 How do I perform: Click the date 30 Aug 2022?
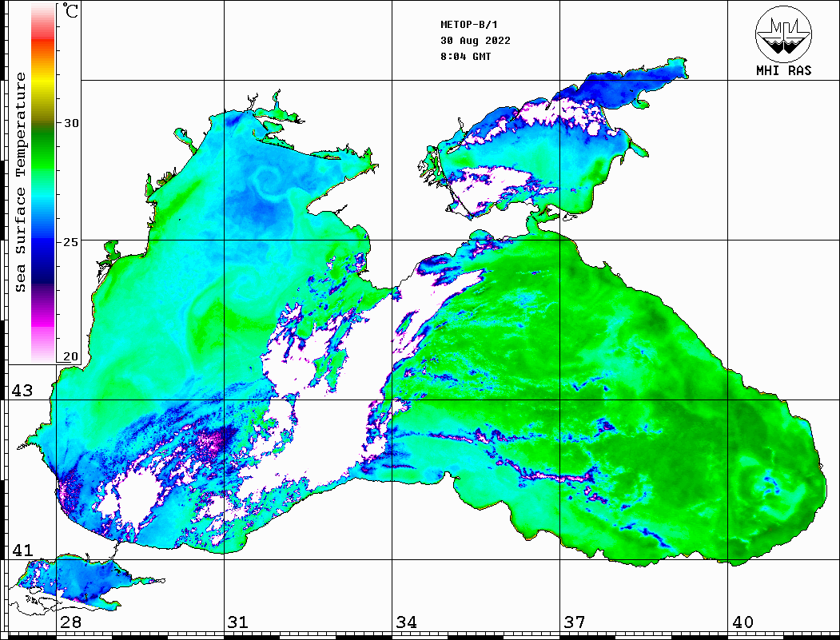point(476,41)
